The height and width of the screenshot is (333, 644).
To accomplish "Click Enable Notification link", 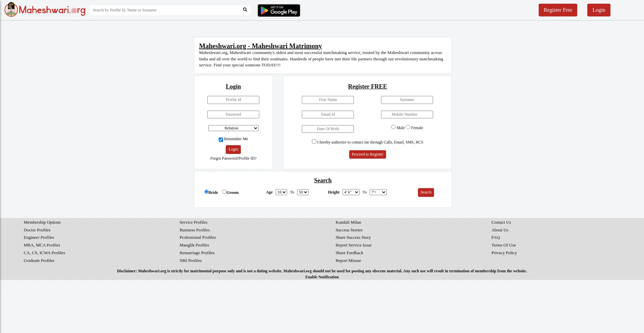I will (x=322, y=277).
